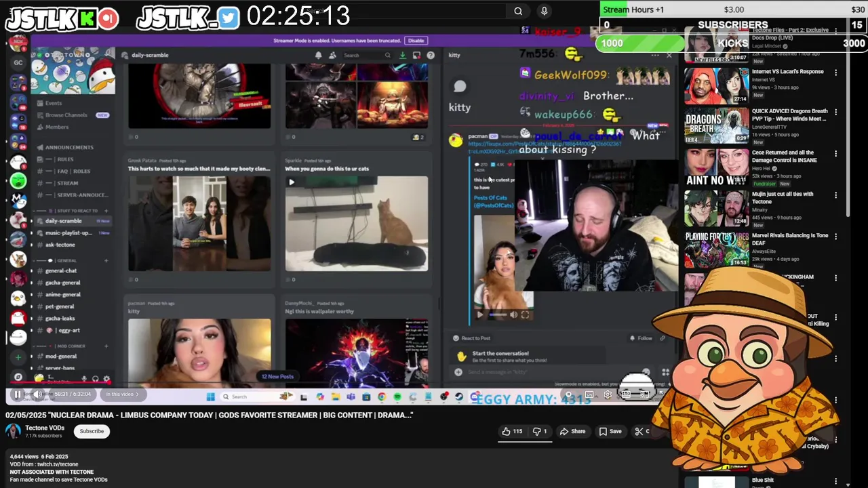Open options menu for 'Internet VS Lacari's Response'
This screenshot has width=868, height=488.
point(835,73)
